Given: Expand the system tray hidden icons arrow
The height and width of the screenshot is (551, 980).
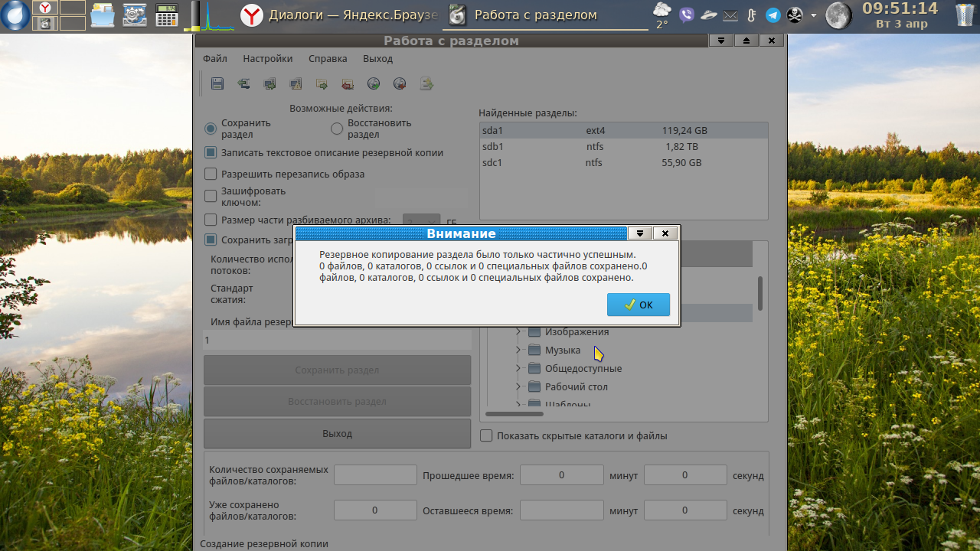Looking at the screenshot, I should coord(813,15).
